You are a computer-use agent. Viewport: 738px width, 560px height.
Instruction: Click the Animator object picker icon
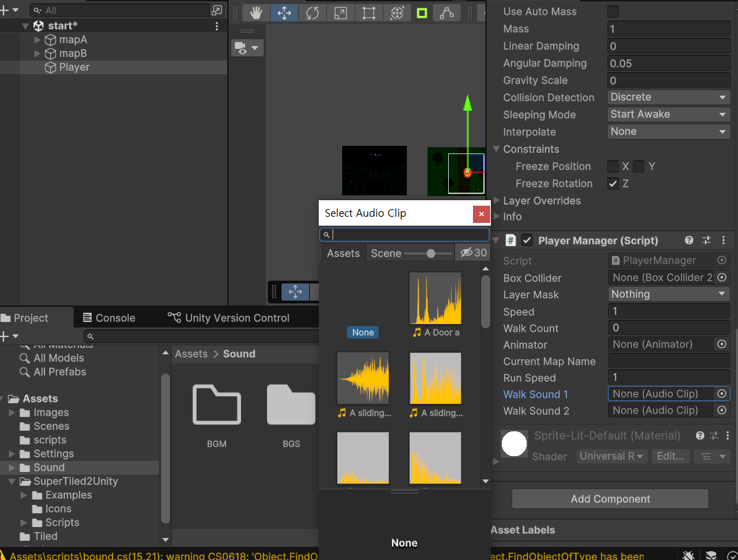coord(721,344)
